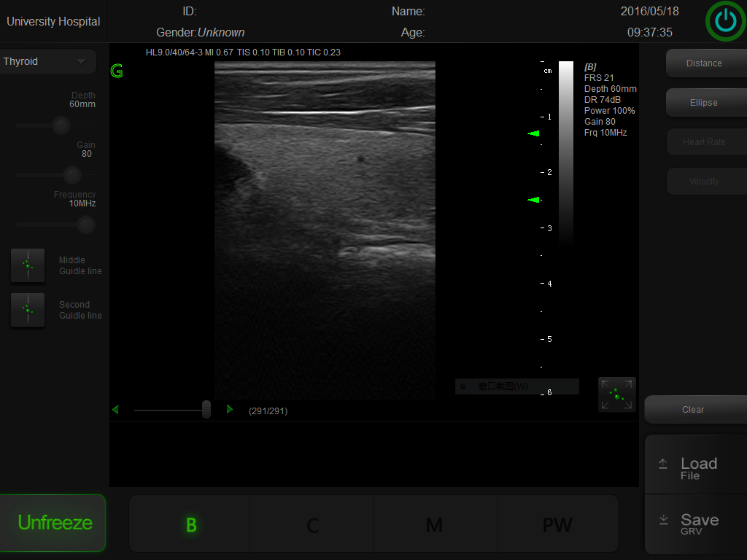Click the fullscreen expand icon
The height and width of the screenshot is (560, 747).
[x=616, y=394]
